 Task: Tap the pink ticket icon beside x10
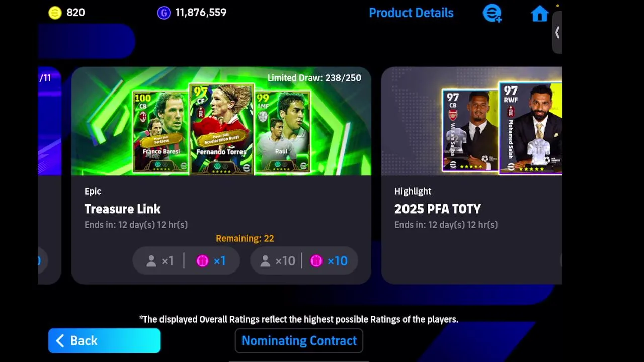tap(316, 261)
